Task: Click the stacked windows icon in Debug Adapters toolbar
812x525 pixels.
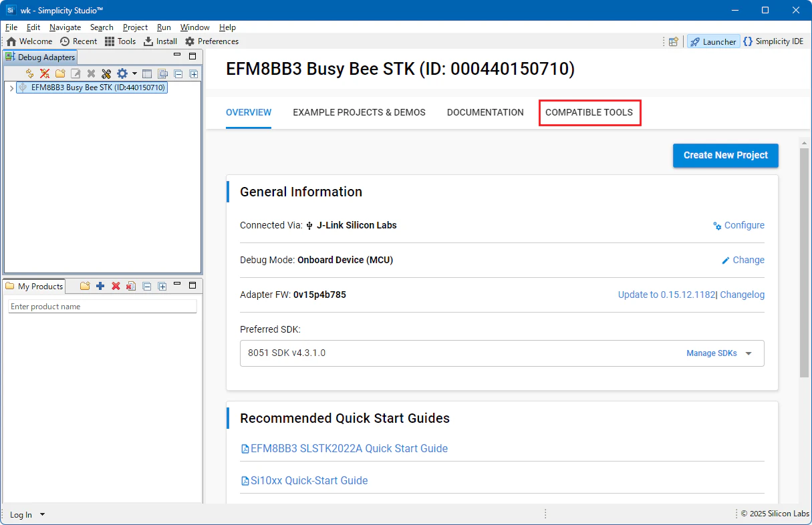Action: tap(162, 73)
